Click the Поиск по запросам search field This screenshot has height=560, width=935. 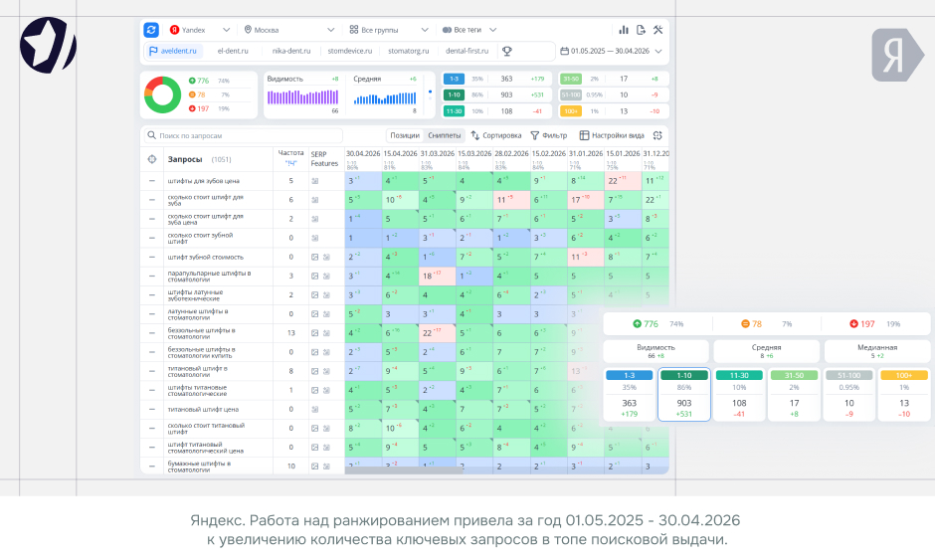[244, 135]
